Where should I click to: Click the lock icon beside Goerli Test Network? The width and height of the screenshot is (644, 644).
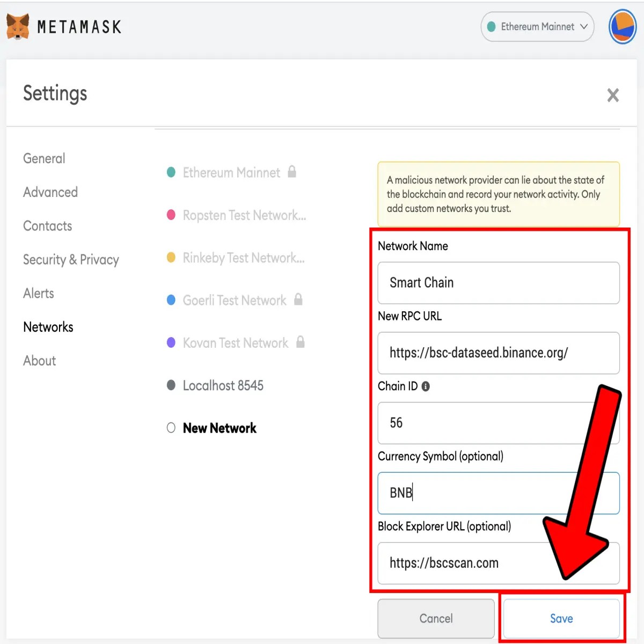(x=298, y=299)
